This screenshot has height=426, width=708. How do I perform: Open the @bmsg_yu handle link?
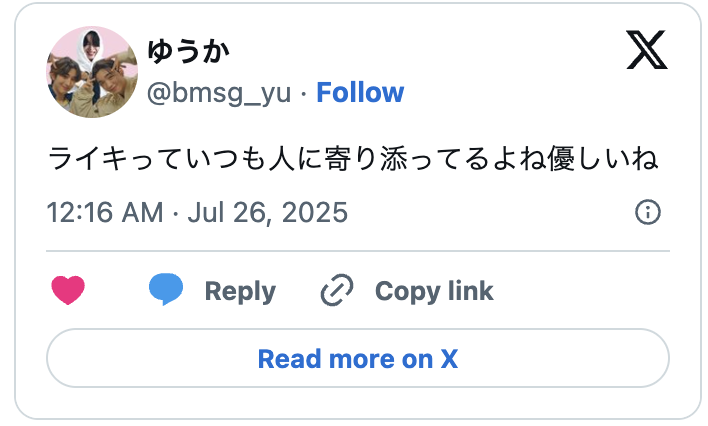(219, 93)
